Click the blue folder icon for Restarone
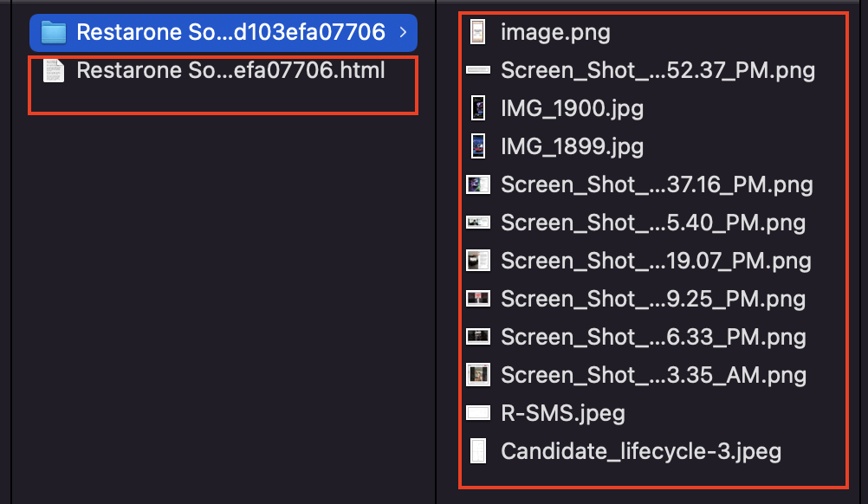The width and height of the screenshot is (868, 504). coord(53,32)
